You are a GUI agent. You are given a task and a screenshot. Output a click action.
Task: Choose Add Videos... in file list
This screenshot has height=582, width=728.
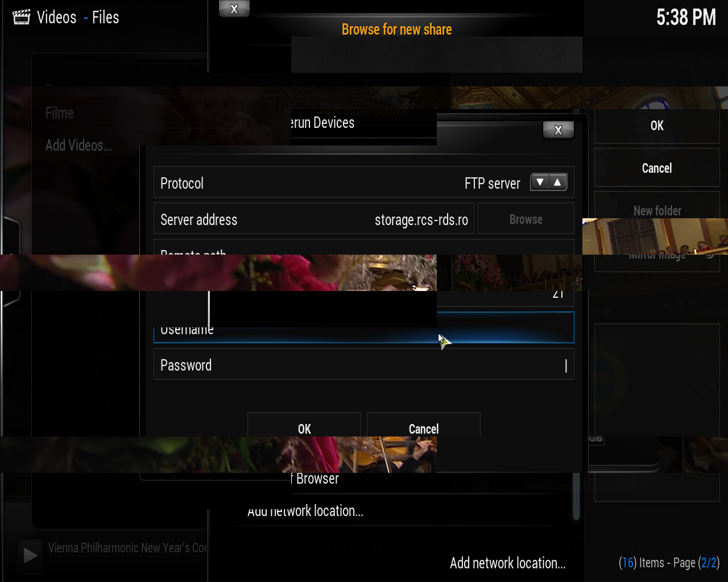pyautogui.click(x=78, y=145)
